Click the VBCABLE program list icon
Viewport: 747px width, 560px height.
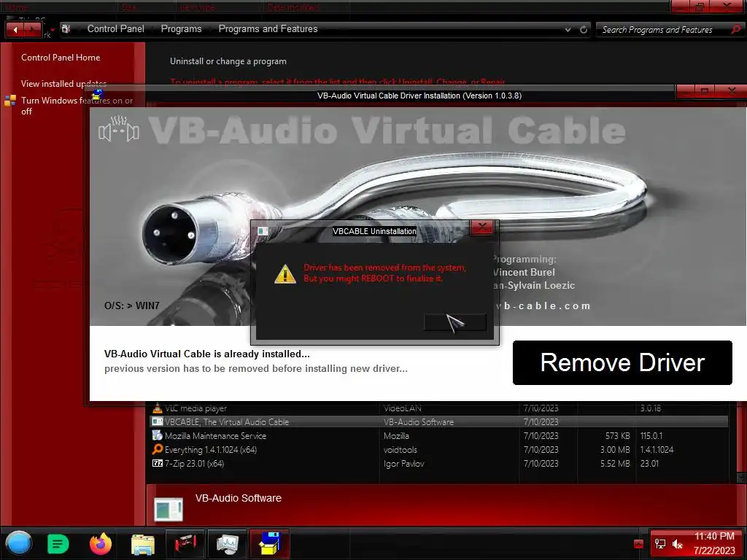click(158, 421)
